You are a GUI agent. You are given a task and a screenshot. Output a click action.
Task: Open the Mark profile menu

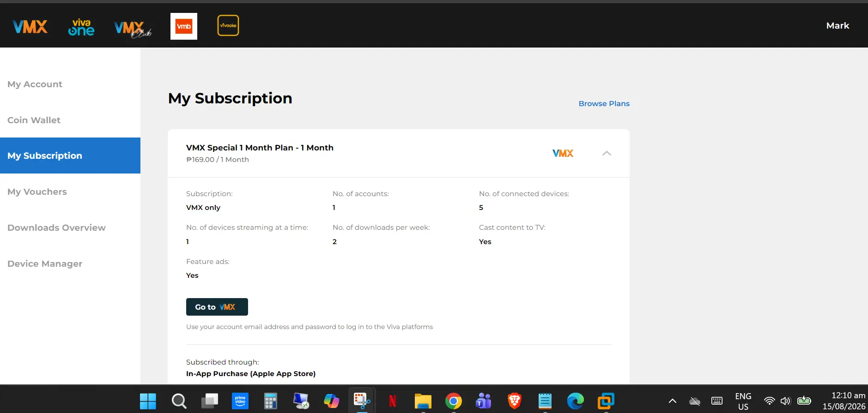[838, 25]
